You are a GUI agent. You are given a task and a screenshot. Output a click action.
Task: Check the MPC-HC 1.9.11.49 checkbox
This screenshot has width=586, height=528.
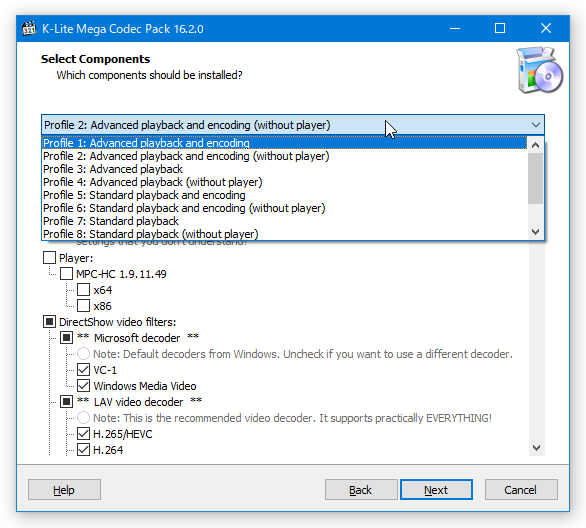click(67, 274)
